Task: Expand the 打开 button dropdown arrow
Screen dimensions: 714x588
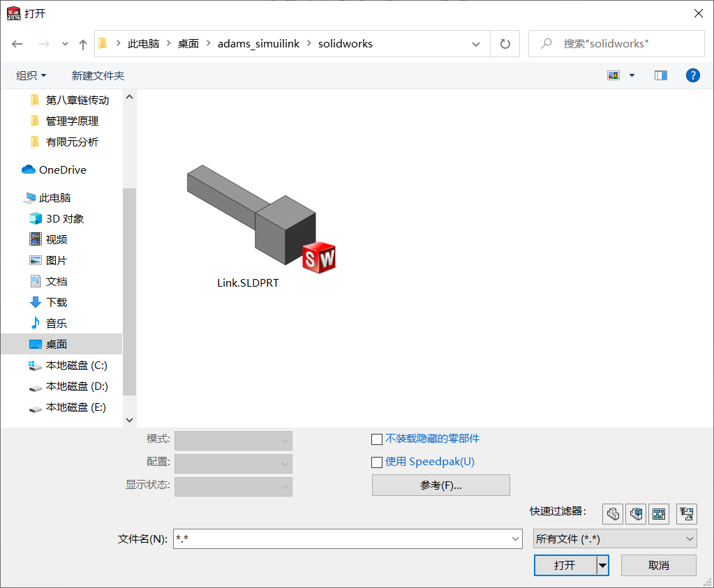Action: [x=601, y=565]
